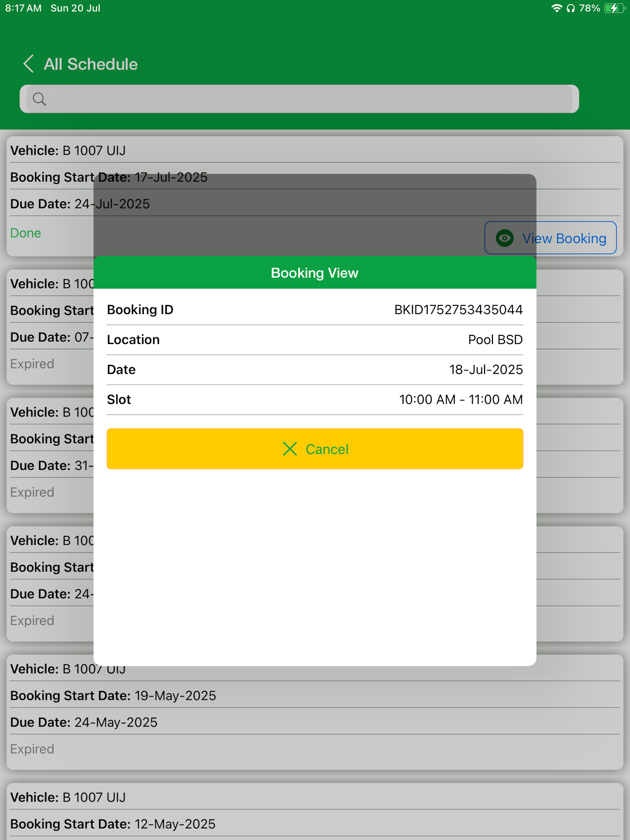Select the 10:00 AM - 11:00 AM slot

click(x=461, y=400)
